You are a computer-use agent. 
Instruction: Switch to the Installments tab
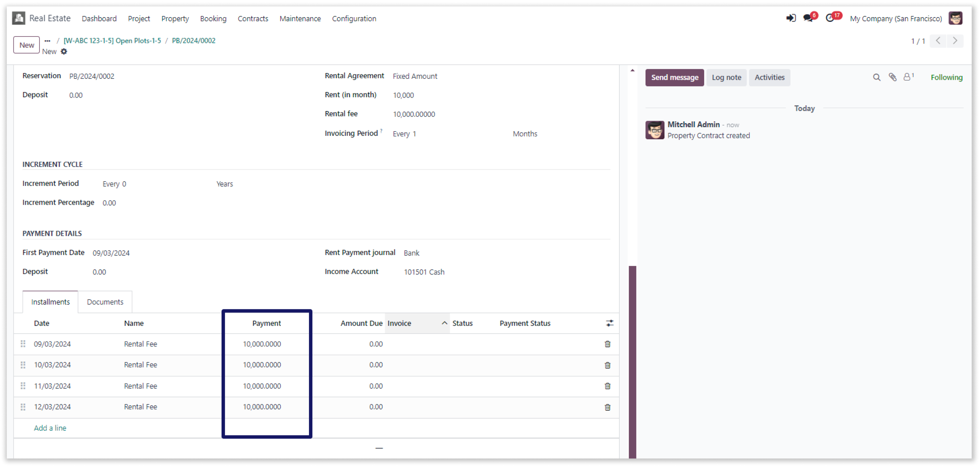click(50, 302)
